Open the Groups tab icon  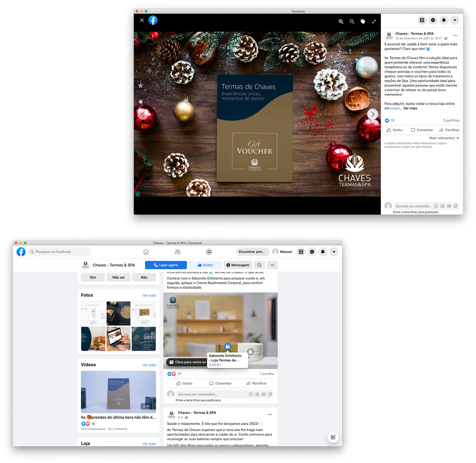pyautogui.click(x=209, y=252)
